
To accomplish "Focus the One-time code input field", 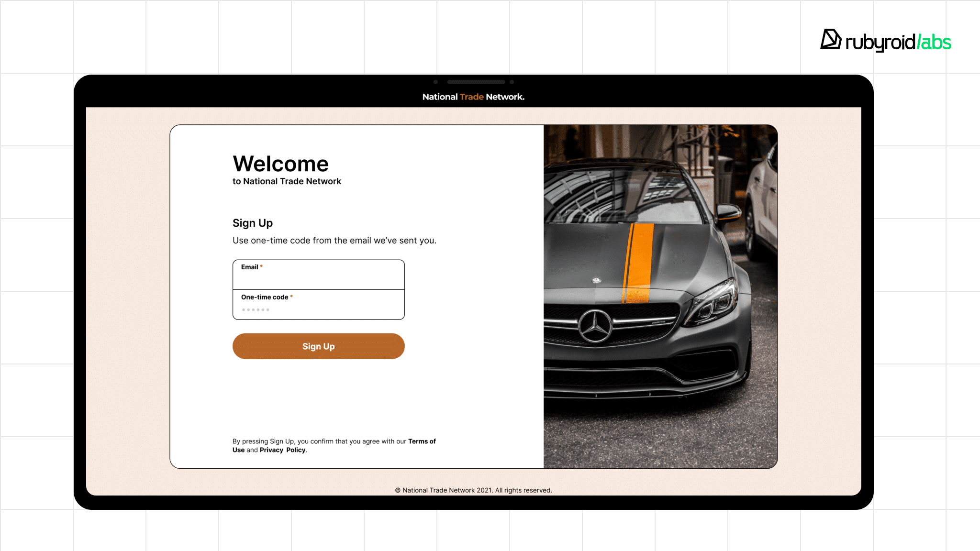I will (x=318, y=309).
